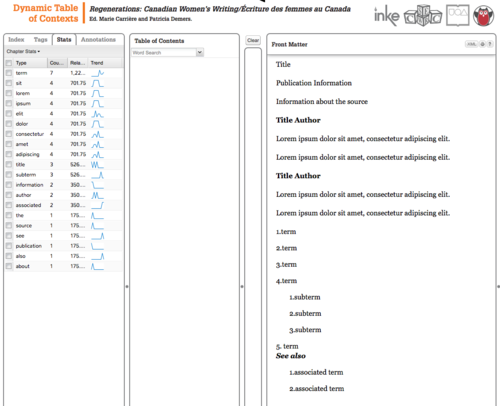Click the trend sparkline for 'see'
Screen dimensions: 500x406
[x=98, y=236]
